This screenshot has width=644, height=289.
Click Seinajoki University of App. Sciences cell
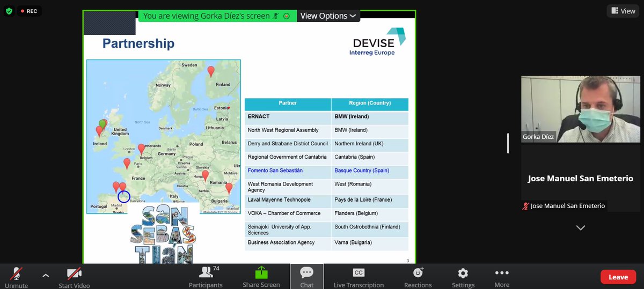(288, 229)
